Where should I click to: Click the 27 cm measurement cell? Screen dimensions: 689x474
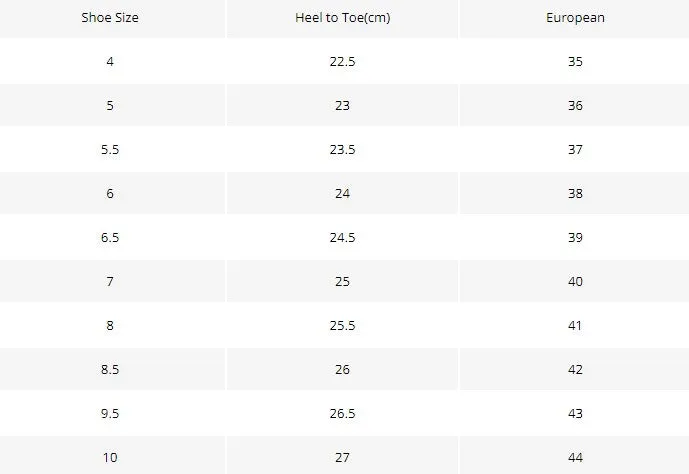(x=342, y=456)
